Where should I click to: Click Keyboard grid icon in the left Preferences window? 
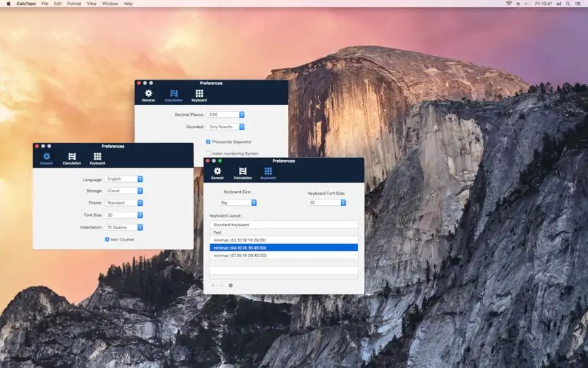97,159
